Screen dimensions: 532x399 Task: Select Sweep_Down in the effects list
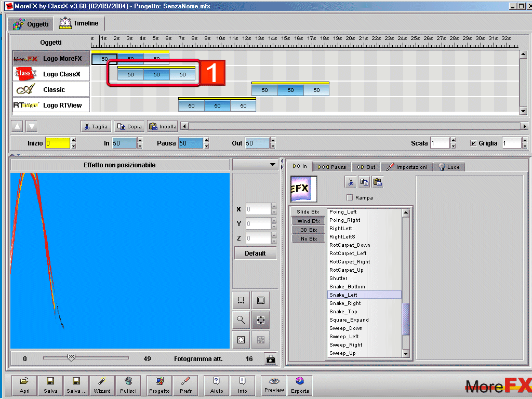coord(346,328)
